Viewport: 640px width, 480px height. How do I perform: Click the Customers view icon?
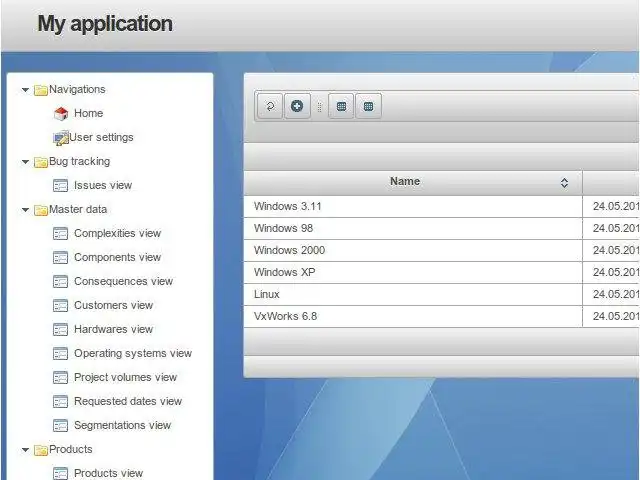pyautogui.click(x=60, y=306)
